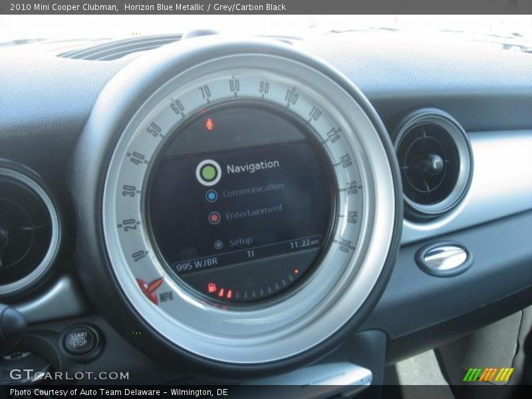Select the Navigation menu entry
Image resolution: width=532 pixels, height=399 pixels.
[x=253, y=166]
